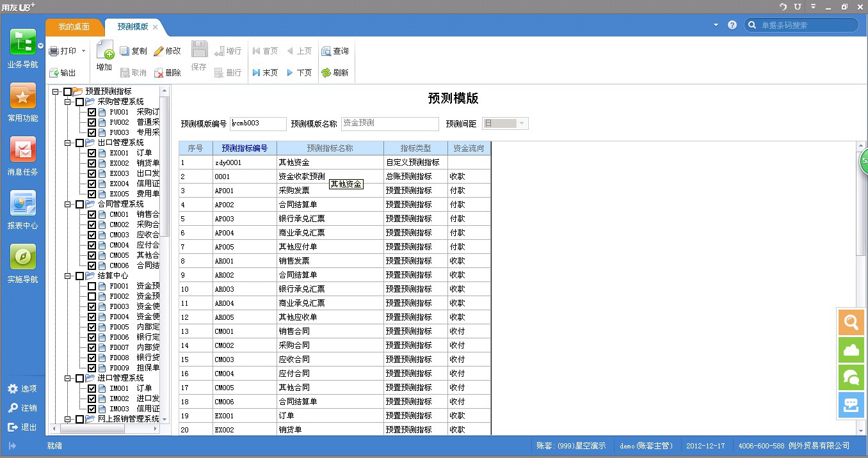Select the zdy0001 cell in table
This screenshot has width=868, height=458.
(245, 162)
